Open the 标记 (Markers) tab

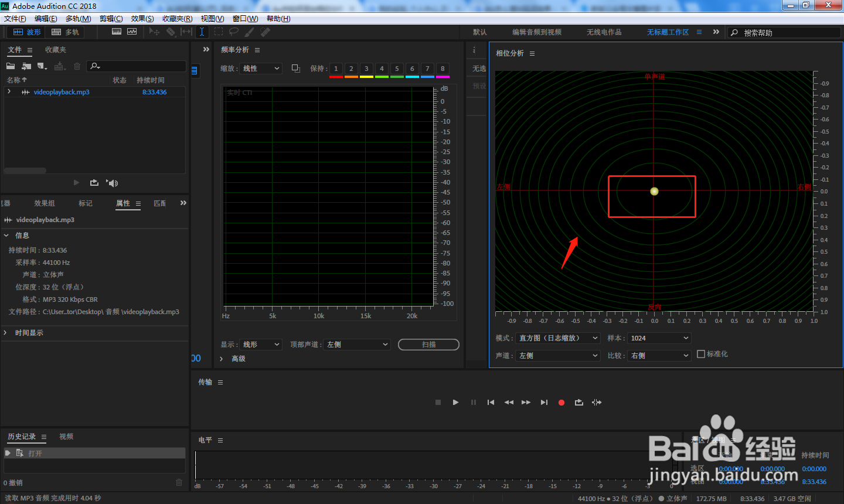(86, 203)
